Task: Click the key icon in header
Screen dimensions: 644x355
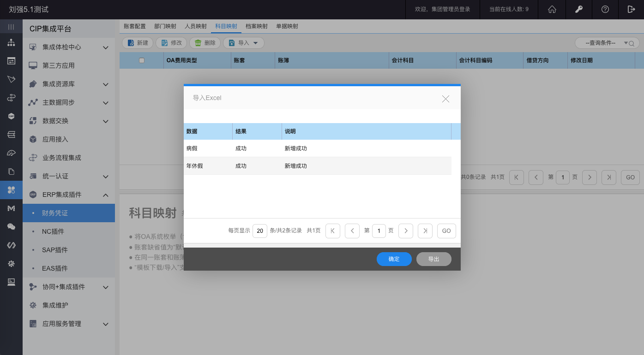Action: [578, 10]
